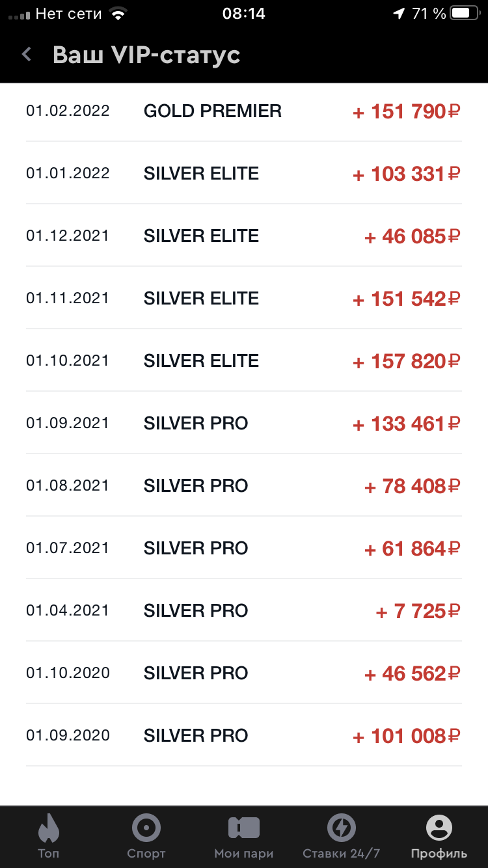
Task: Open the Мои пари tab label
Action: [x=244, y=854]
